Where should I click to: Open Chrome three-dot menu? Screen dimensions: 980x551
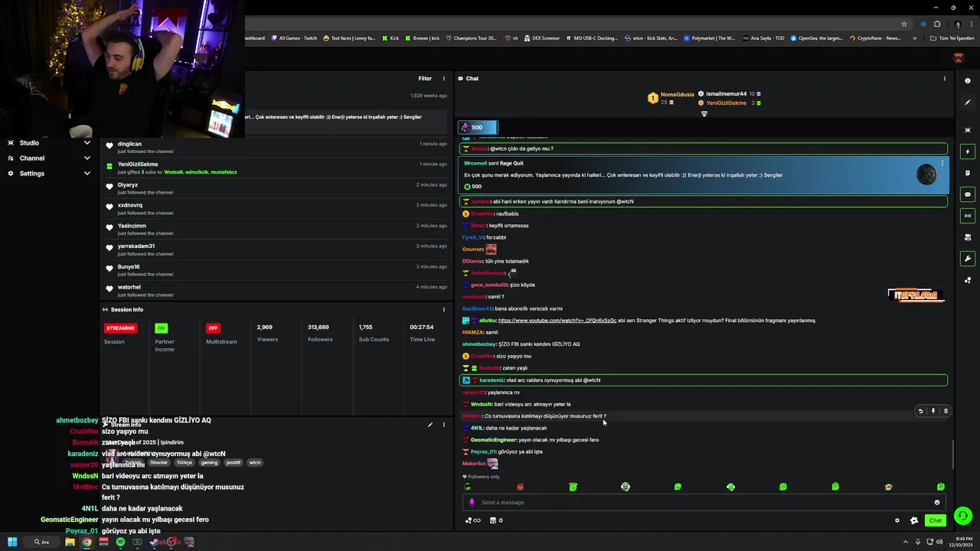click(971, 24)
